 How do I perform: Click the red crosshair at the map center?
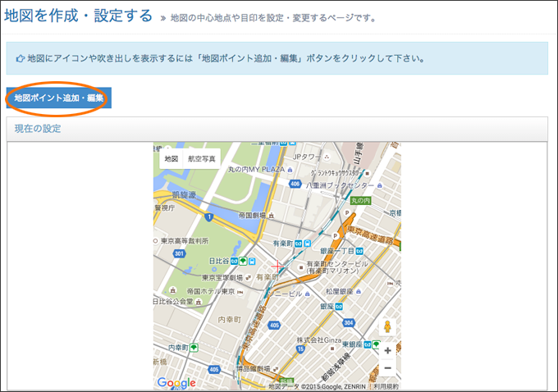277,267
